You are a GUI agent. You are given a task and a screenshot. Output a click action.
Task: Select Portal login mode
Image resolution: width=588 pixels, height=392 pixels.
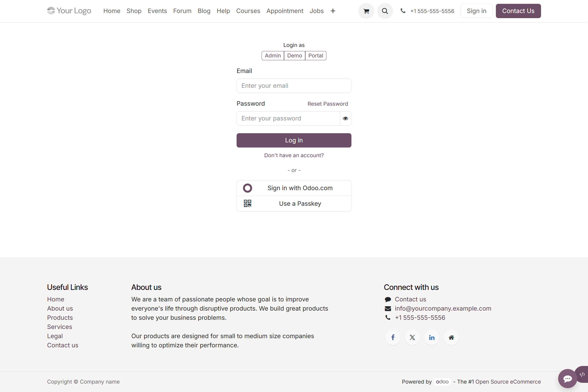tap(315, 55)
